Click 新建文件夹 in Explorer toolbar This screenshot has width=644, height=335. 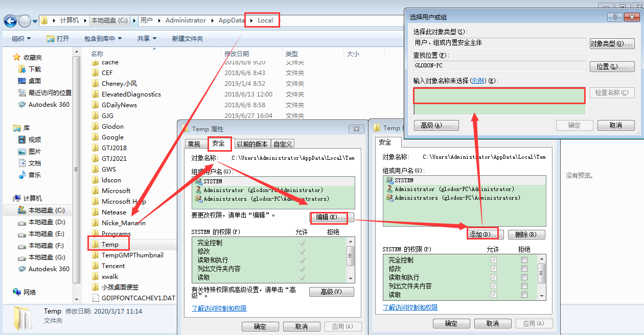(x=188, y=39)
